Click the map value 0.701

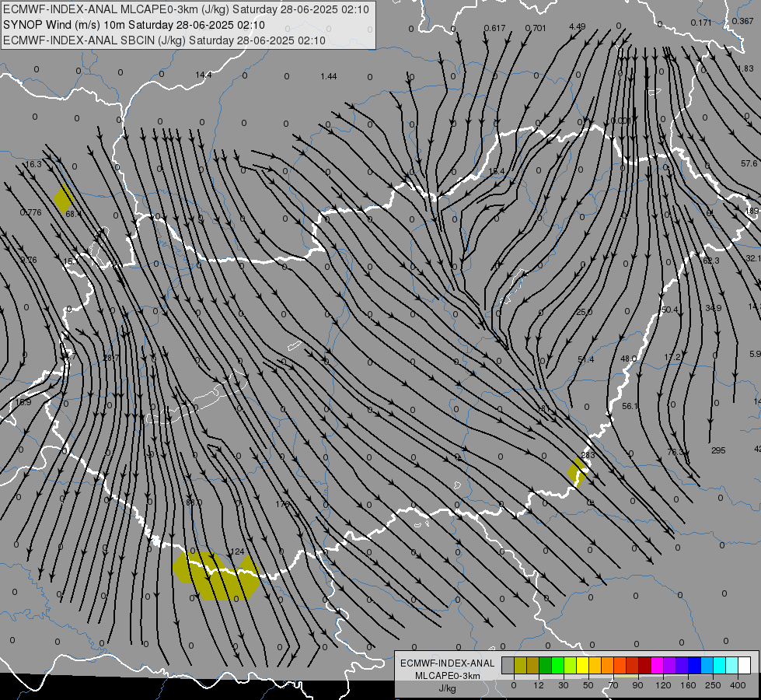536,28
